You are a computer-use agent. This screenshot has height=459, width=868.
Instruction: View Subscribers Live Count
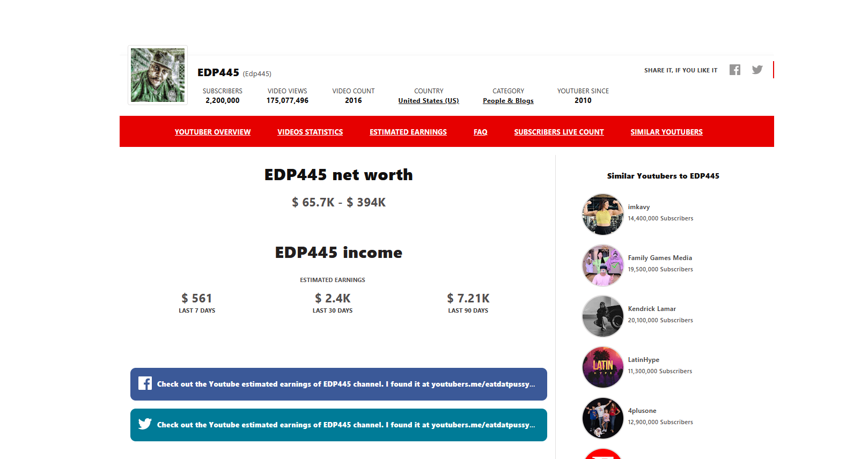(558, 132)
